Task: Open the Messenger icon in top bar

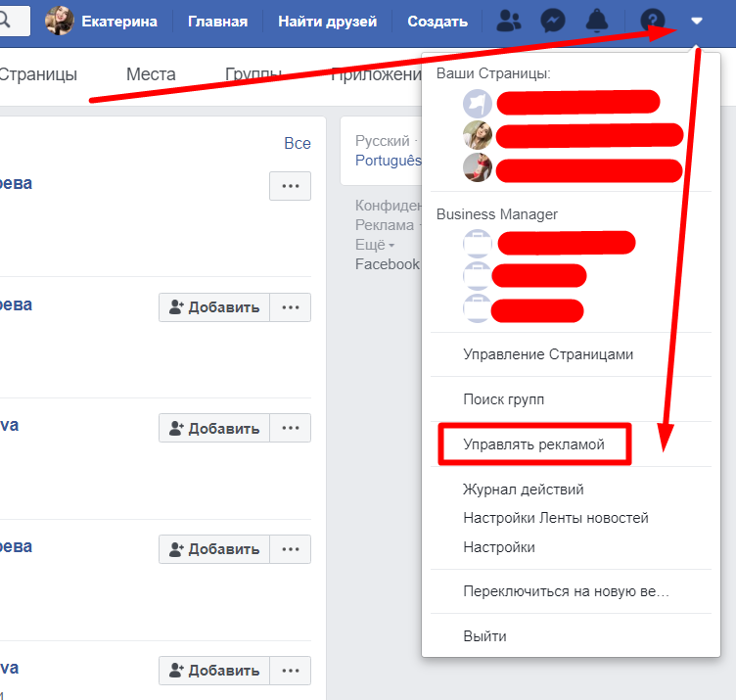Action: click(552, 22)
